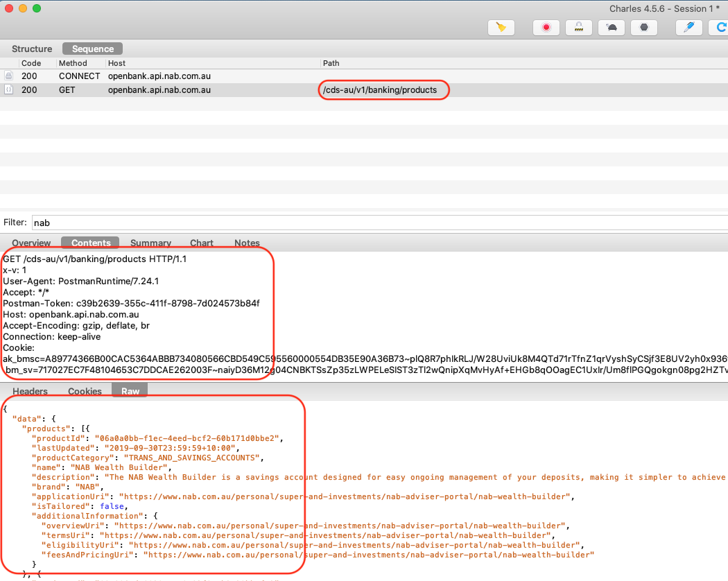Open the Overview tab

[31, 243]
